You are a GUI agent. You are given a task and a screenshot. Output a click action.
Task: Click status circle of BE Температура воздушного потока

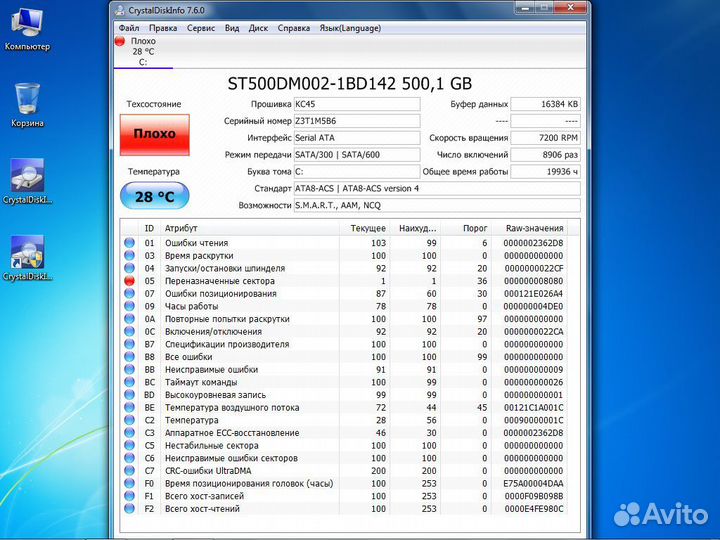tap(129, 407)
